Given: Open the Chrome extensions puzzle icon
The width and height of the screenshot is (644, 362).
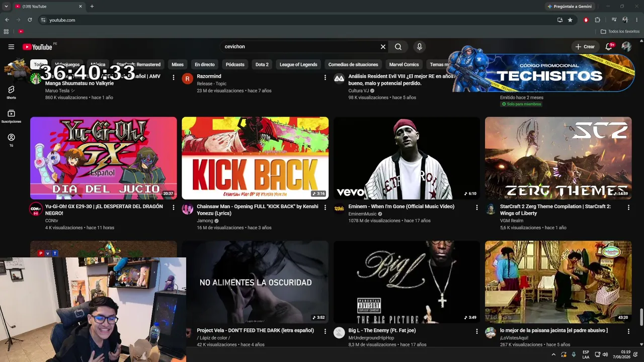Looking at the screenshot, I should (597, 20).
